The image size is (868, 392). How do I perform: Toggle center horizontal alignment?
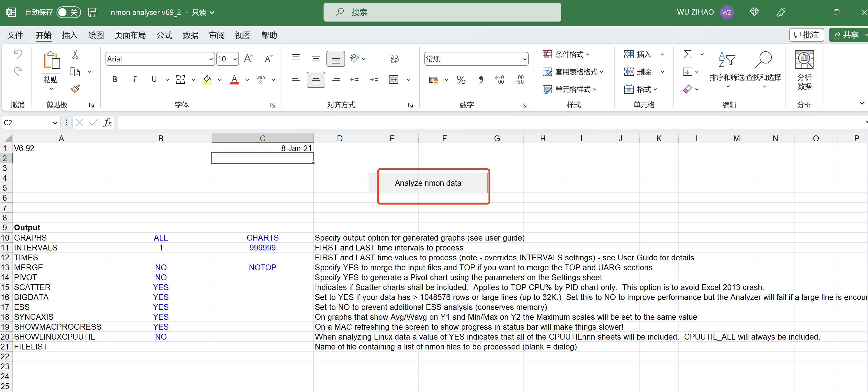coord(316,80)
